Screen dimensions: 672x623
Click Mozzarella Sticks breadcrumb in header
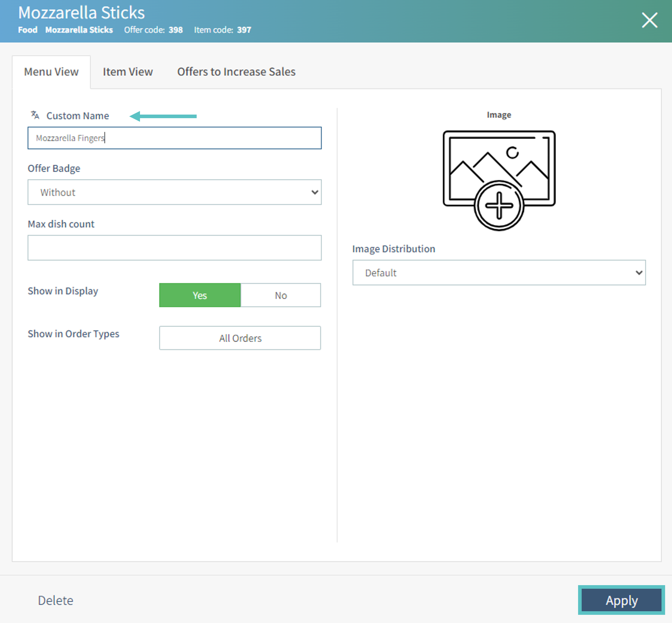79,30
